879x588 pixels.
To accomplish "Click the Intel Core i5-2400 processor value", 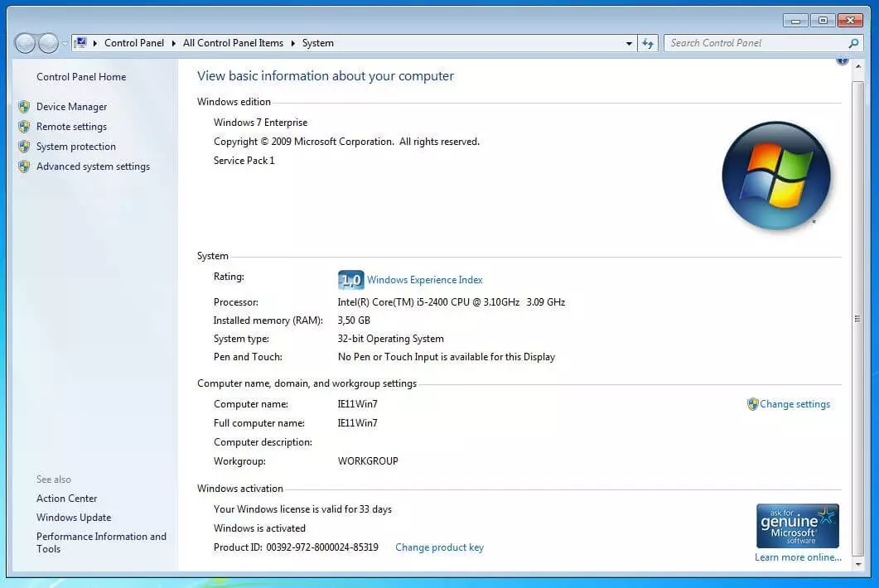I will 452,302.
